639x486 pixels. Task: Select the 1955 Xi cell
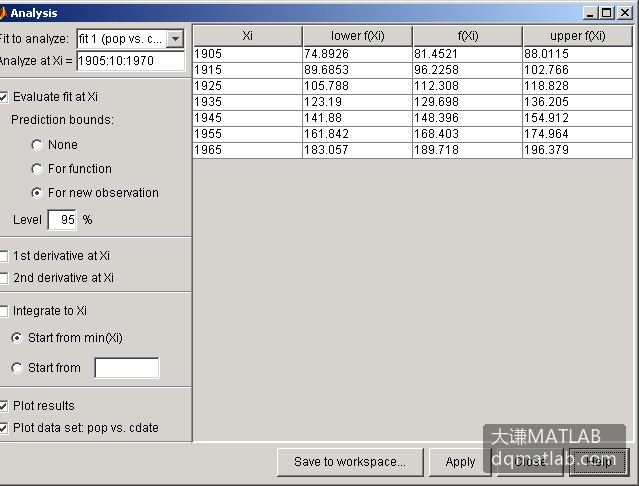[247, 134]
